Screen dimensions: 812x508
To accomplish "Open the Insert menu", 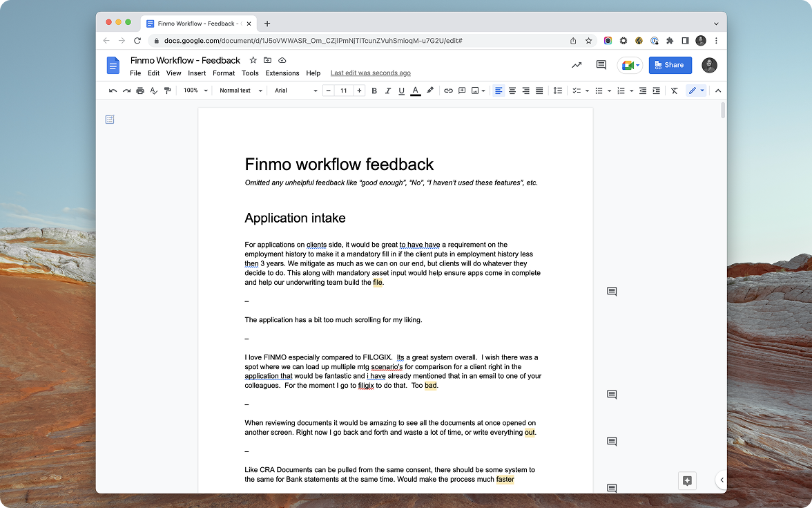I will [x=197, y=73].
